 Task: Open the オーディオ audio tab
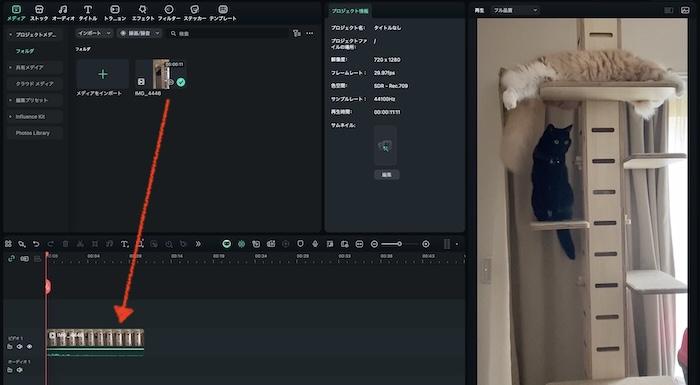(x=63, y=13)
